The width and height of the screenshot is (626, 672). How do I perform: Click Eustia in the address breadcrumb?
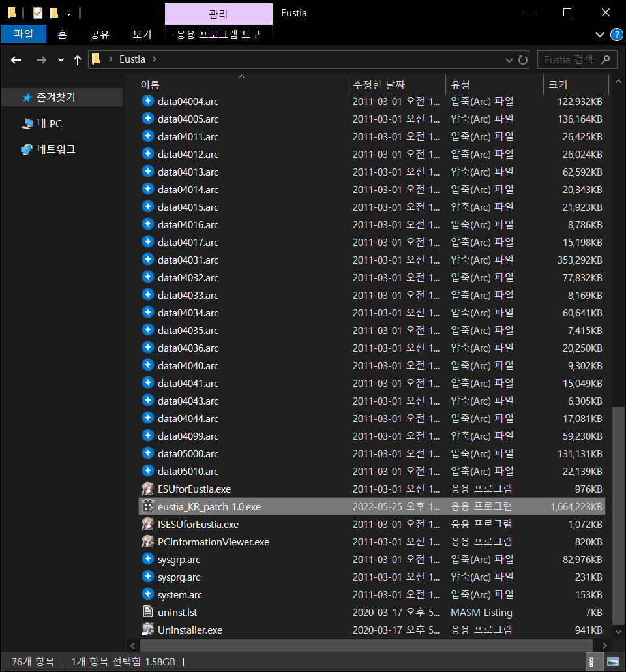click(132, 59)
